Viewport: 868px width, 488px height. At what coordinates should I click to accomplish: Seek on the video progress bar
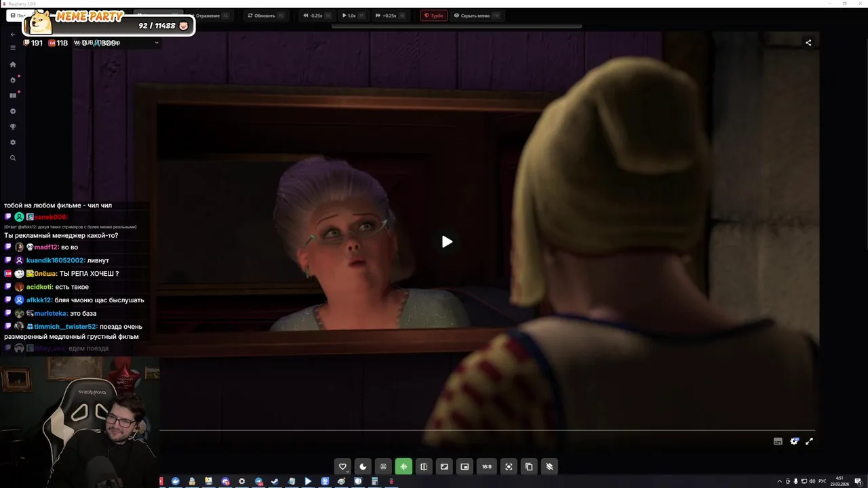pyautogui.click(x=487, y=430)
